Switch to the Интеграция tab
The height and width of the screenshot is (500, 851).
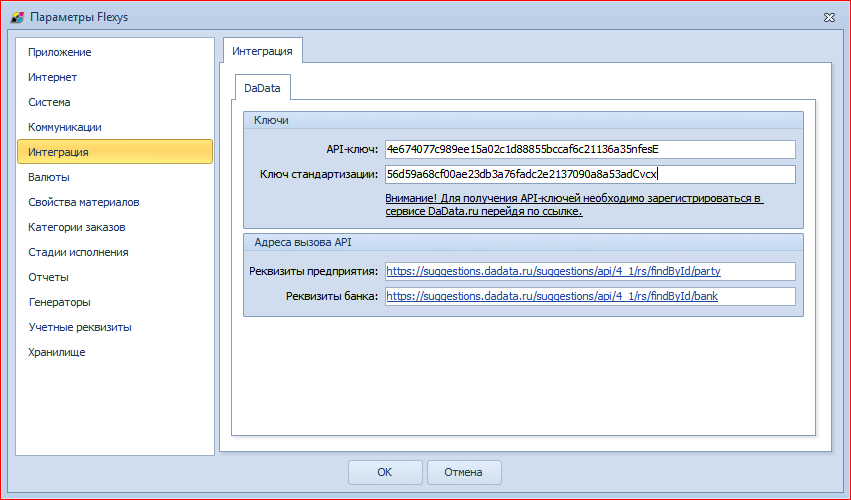tap(263, 51)
